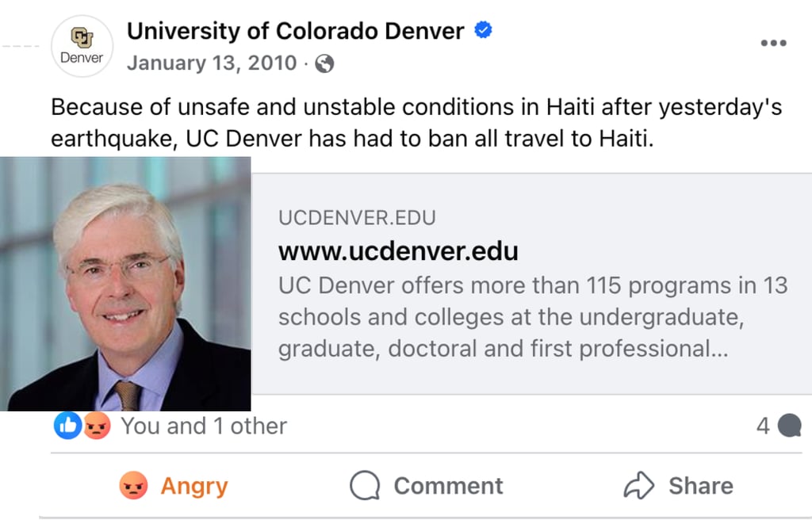Open the www.ucdenver.edu link title
The height and width of the screenshot is (520, 812).
[x=398, y=251]
